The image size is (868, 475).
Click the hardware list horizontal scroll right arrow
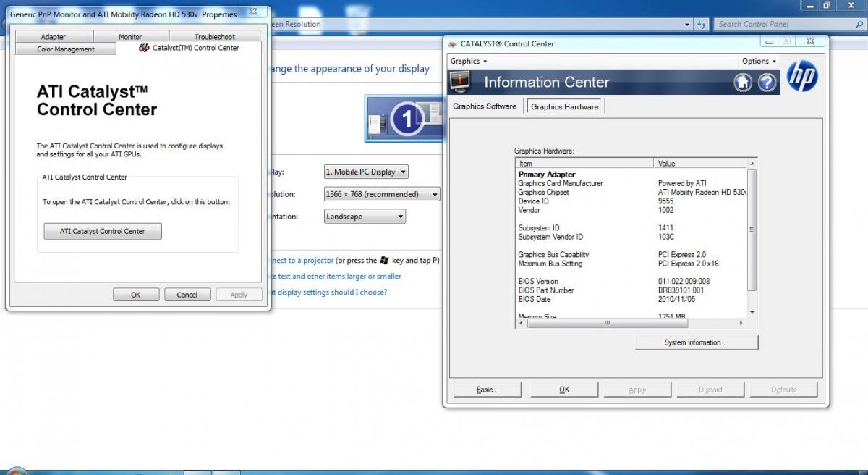point(741,323)
